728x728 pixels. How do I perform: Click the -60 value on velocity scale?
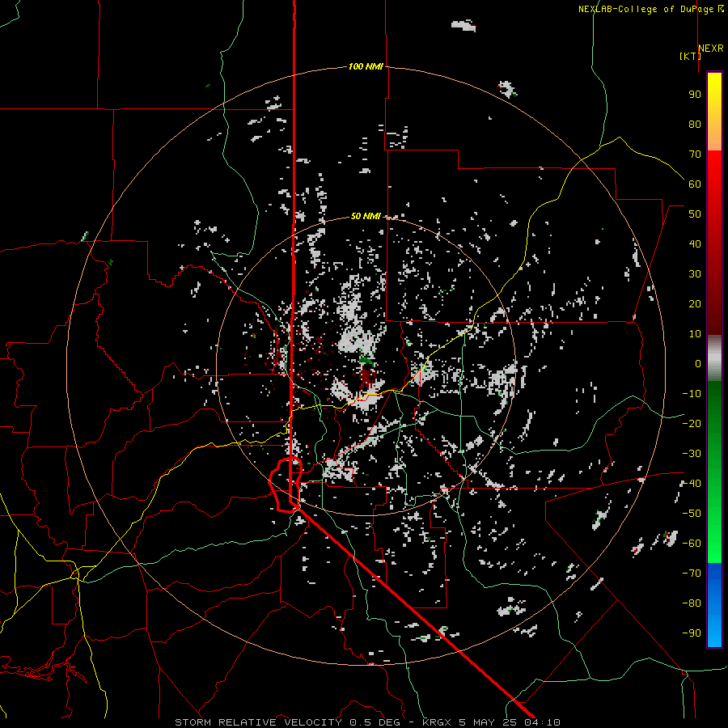click(692, 544)
